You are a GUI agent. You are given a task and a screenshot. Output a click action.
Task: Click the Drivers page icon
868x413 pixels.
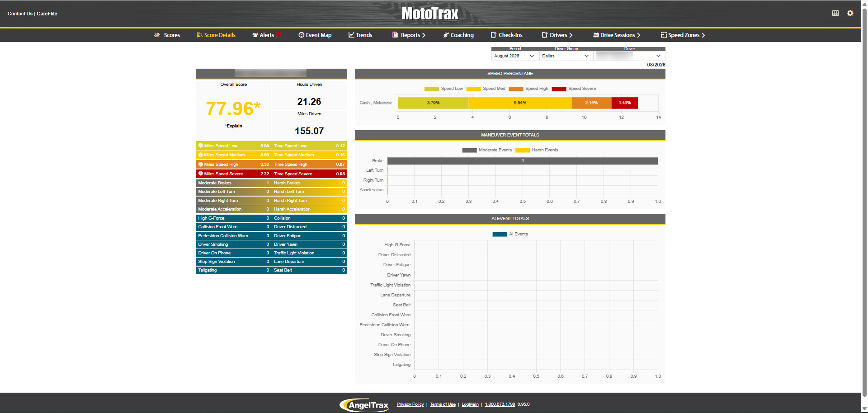pyautogui.click(x=545, y=35)
